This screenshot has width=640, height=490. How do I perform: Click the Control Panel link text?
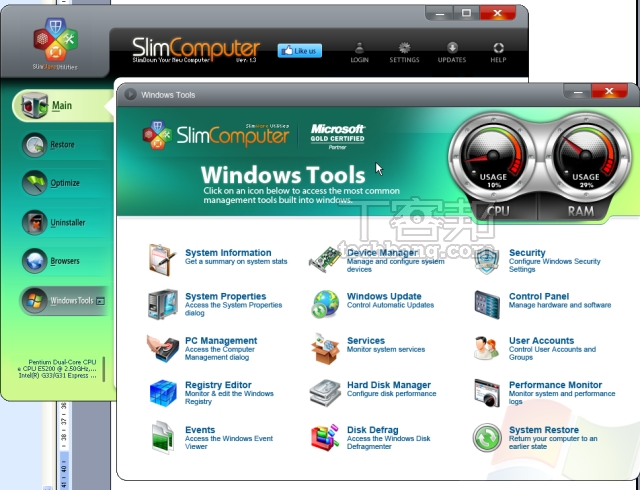(x=538, y=297)
